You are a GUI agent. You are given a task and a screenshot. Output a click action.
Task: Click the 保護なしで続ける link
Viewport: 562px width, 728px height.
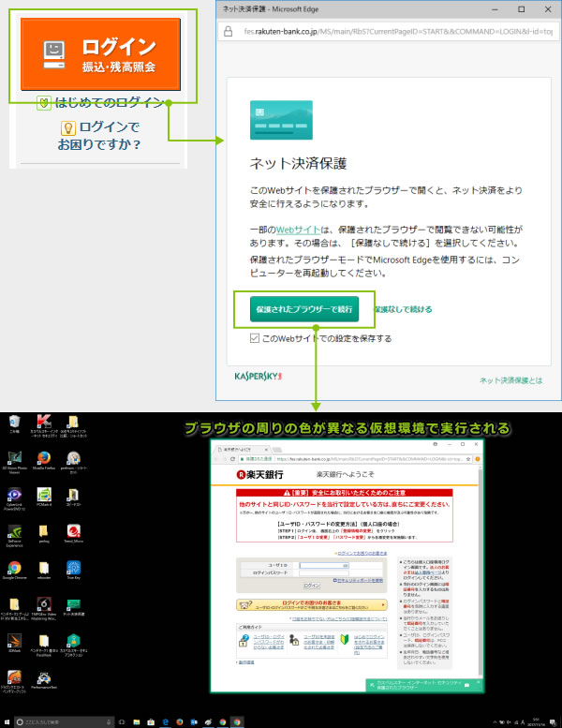tap(404, 309)
